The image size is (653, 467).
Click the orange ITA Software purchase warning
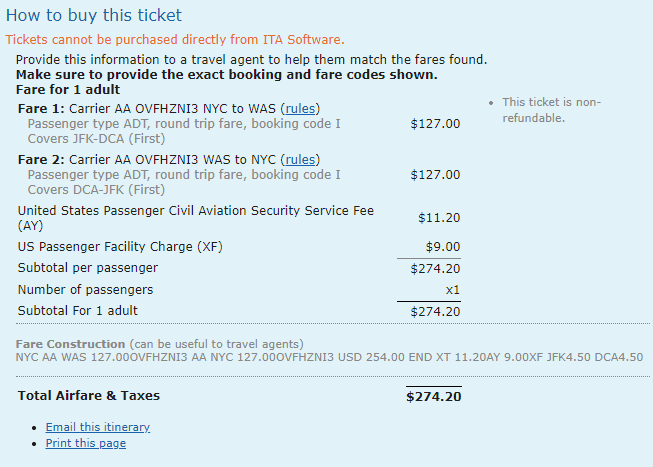[x=175, y=40]
